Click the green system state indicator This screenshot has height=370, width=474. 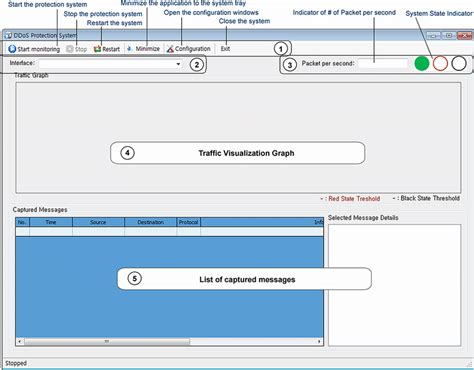[x=422, y=63]
